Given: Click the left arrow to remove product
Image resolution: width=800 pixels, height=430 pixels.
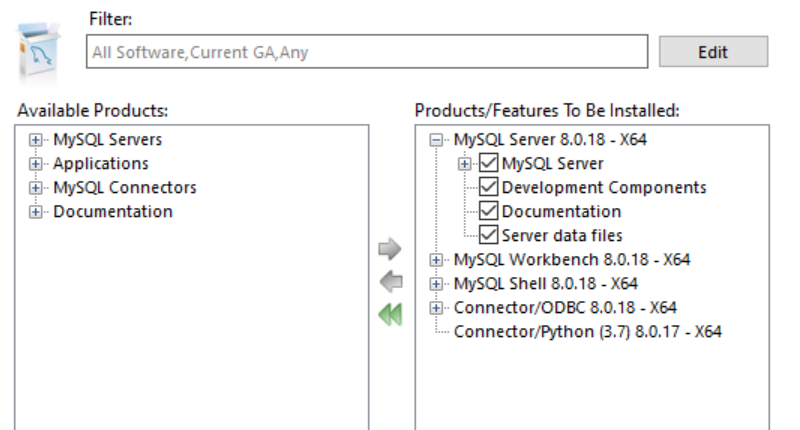Looking at the screenshot, I should tap(391, 281).
